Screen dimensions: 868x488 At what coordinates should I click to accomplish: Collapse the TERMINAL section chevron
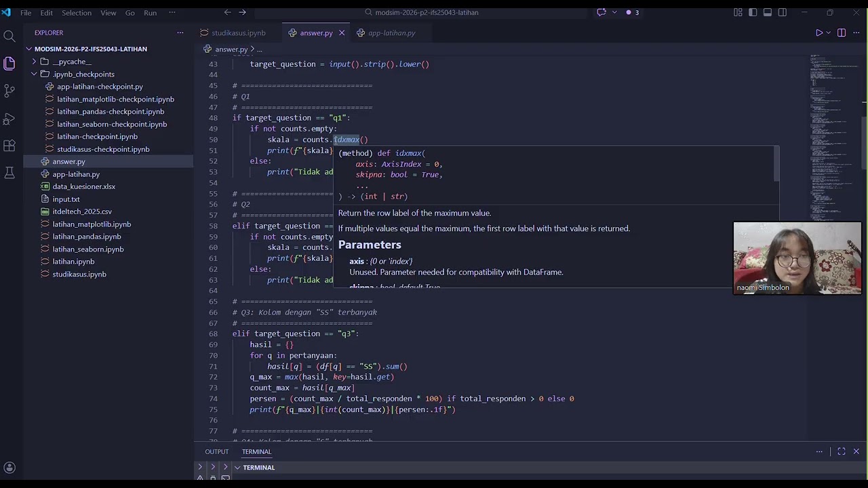[x=237, y=468]
